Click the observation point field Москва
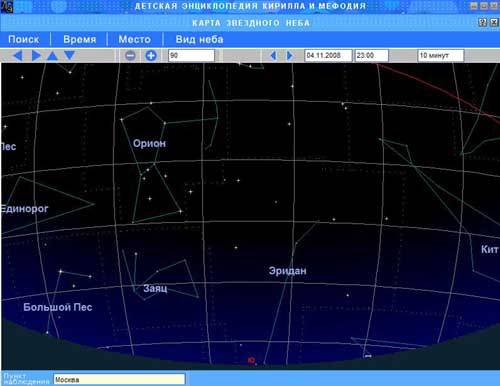 119,379
